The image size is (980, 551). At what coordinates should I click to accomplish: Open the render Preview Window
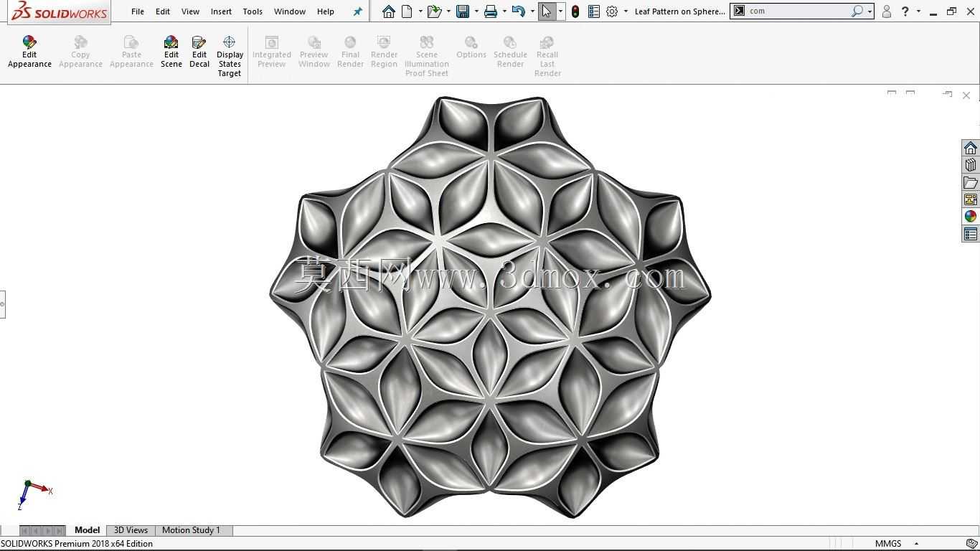314,52
